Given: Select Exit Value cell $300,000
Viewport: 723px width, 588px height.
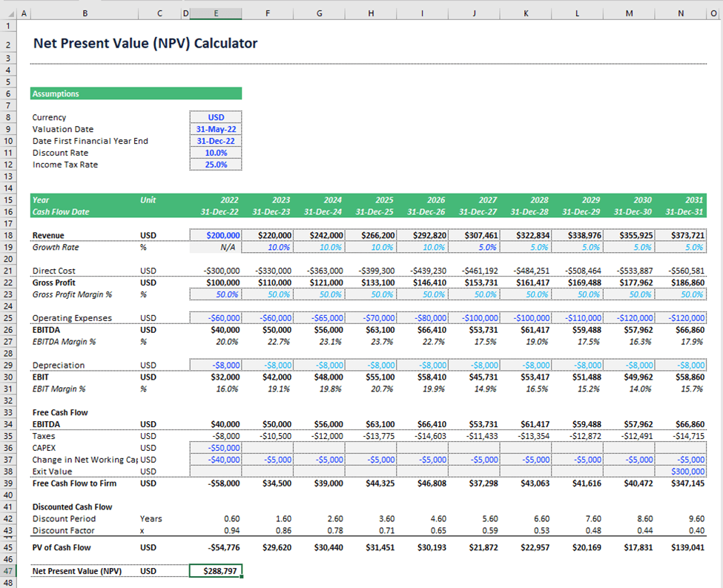Looking at the screenshot, I should click(681, 472).
